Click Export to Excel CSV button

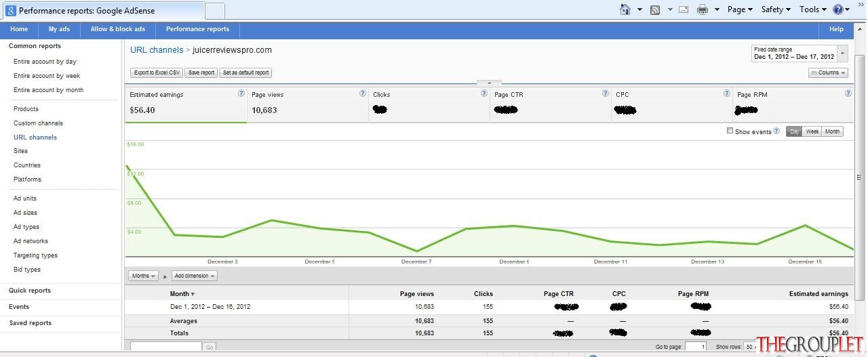point(157,72)
